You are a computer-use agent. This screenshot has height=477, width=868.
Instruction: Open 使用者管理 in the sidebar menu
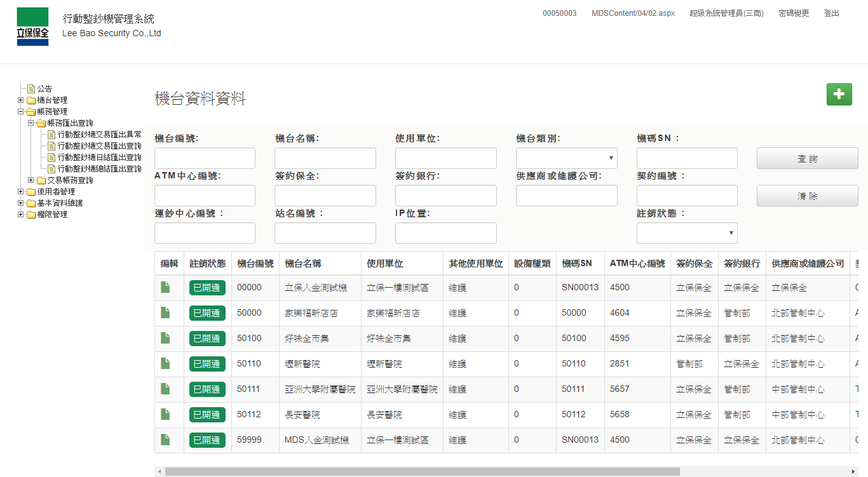56,192
